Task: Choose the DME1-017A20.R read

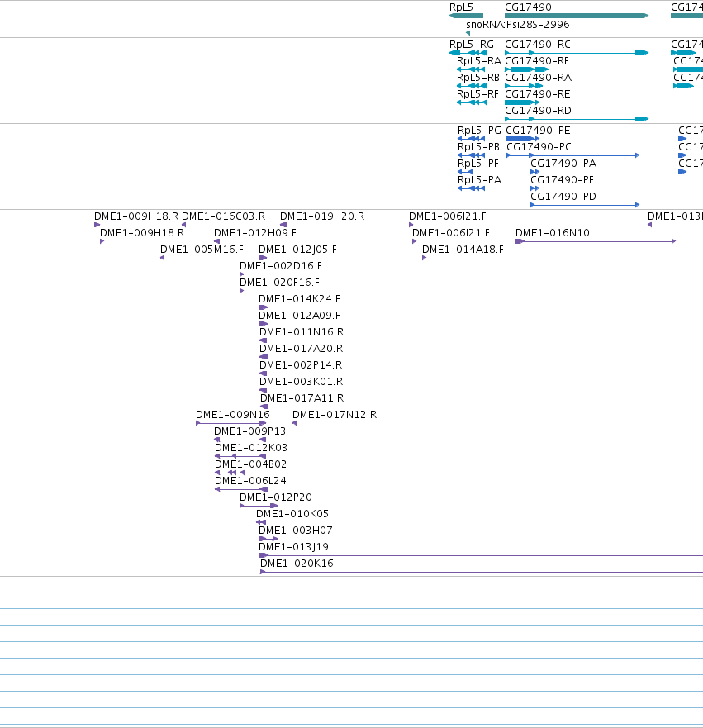Action: pyautogui.click(x=264, y=357)
